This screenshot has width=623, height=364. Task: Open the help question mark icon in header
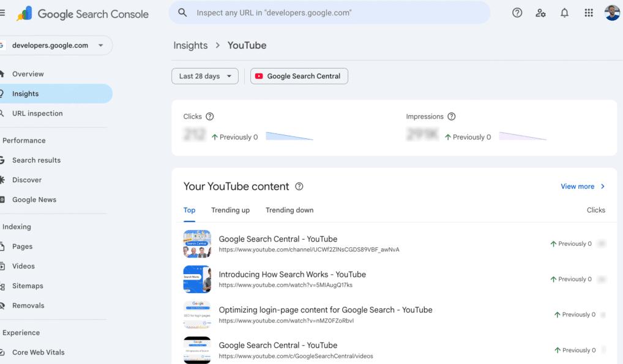(517, 13)
